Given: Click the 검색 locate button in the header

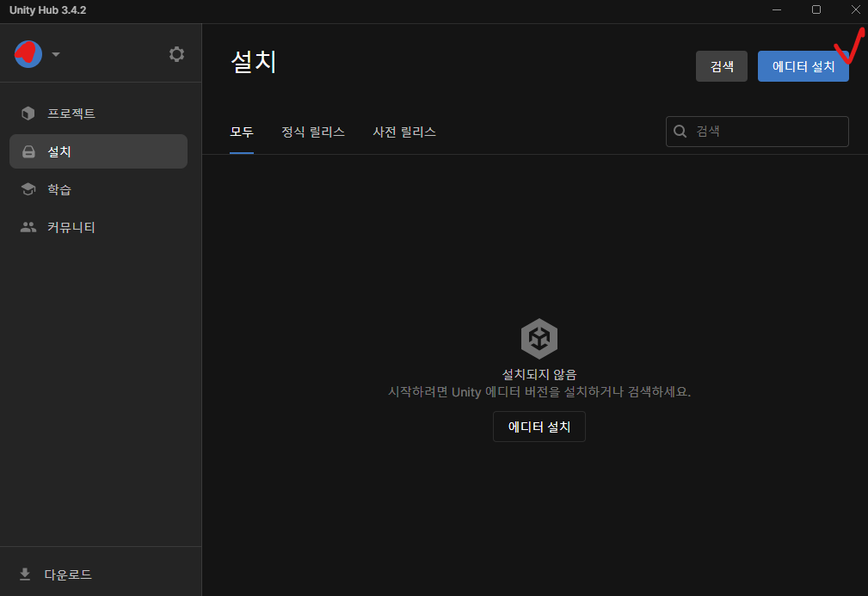Looking at the screenshot, I should 721,66.
